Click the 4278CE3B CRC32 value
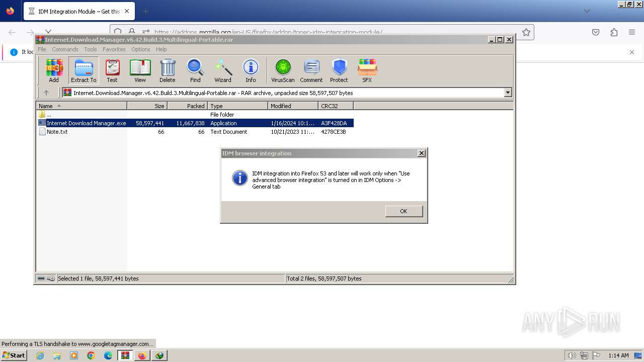 pos(334,132)
